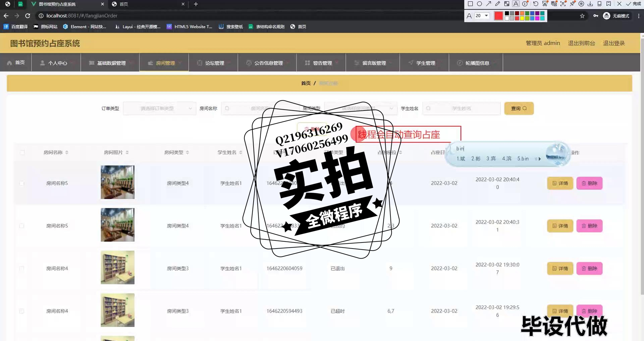Click the bookmark icon in capture toolbar
Image resolution: width=644 pixels, height=341 pixels.
click(x=608, y=4)
